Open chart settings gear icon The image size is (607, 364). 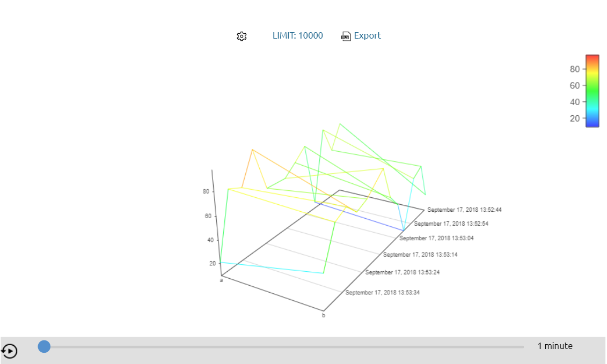click(242, 36)
